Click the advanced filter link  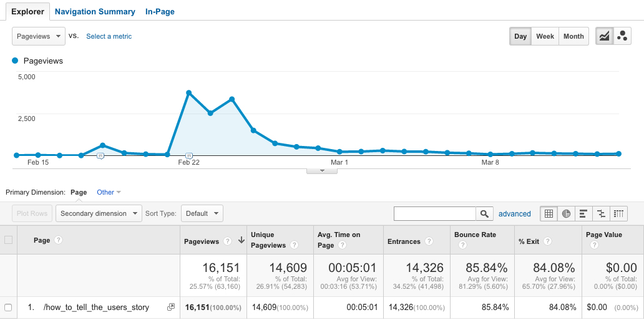pyautogui.click(x=515, y=213)
